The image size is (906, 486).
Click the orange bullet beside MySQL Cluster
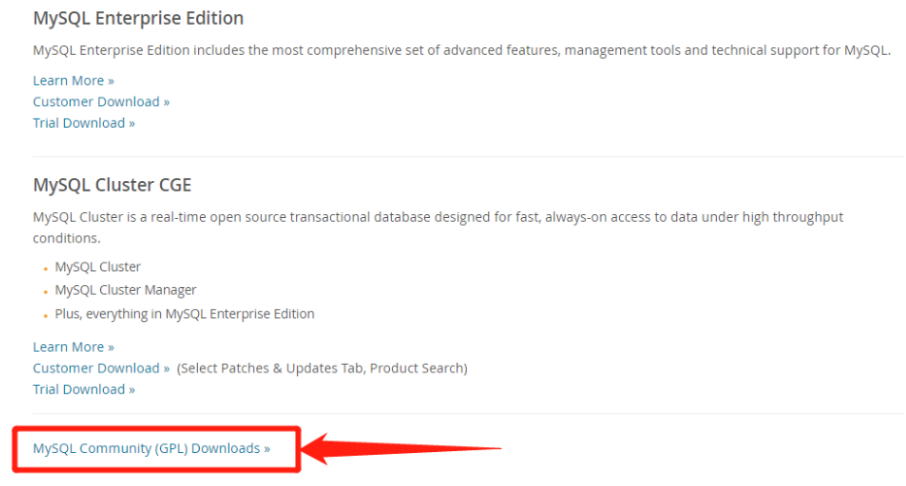pos(46,269)
